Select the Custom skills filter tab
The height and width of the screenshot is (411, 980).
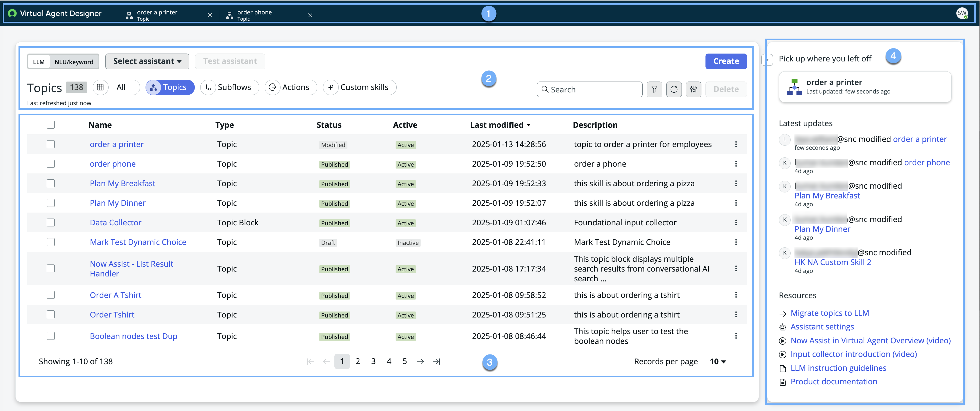359,88
